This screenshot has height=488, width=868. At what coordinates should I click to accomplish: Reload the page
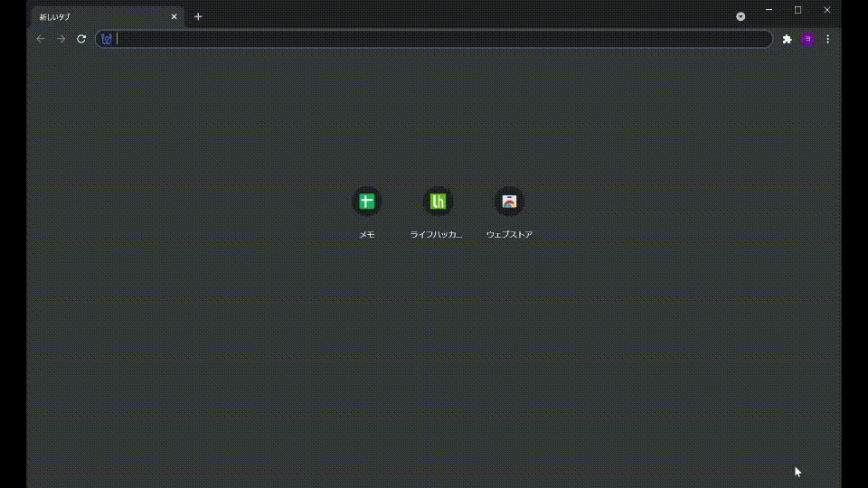[81, 39]
